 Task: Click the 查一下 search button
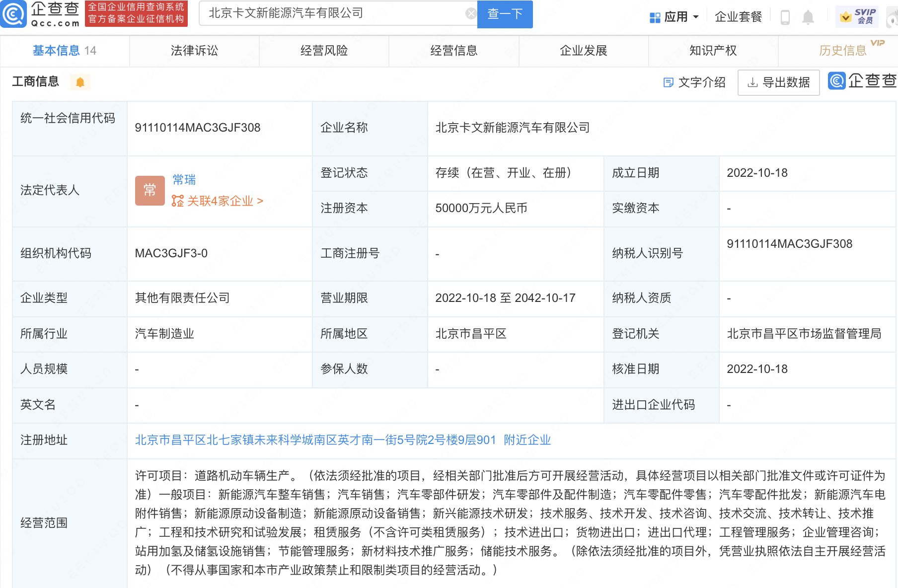pyautogui.click(x=505, y=14)
